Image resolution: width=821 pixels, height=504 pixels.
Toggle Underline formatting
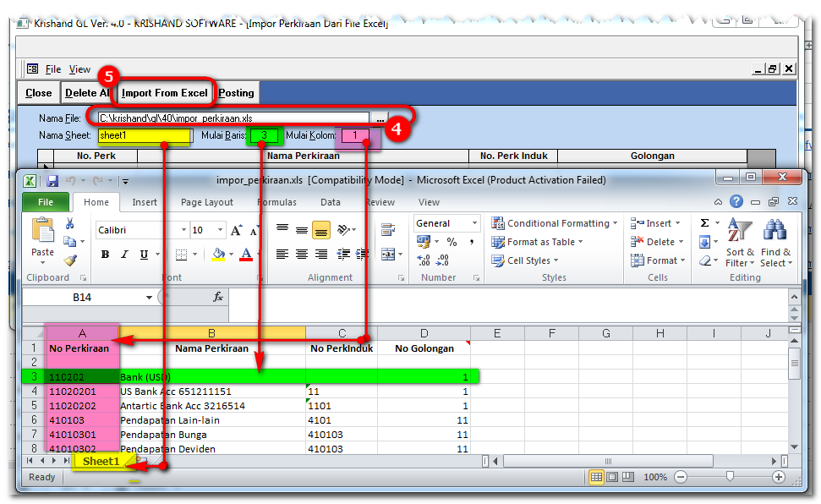pyautogui.click(x=144, y=255)
